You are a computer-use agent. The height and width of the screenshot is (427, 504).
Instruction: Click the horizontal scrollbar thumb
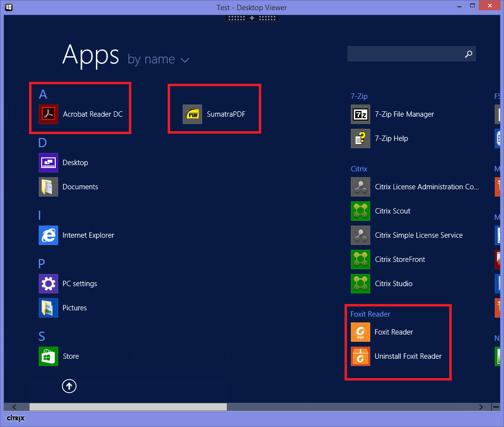pyautogui.click(x=128, y=407)
